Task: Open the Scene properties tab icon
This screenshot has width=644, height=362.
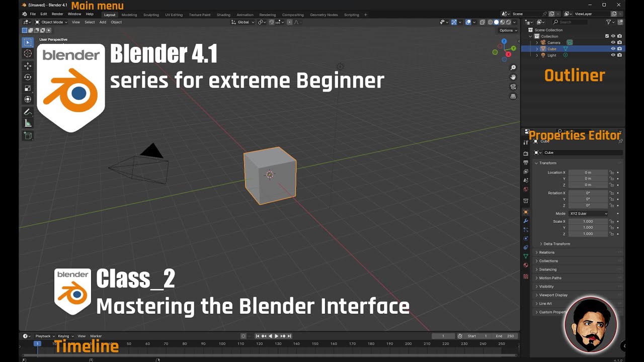Action: (x=526, y=180)
